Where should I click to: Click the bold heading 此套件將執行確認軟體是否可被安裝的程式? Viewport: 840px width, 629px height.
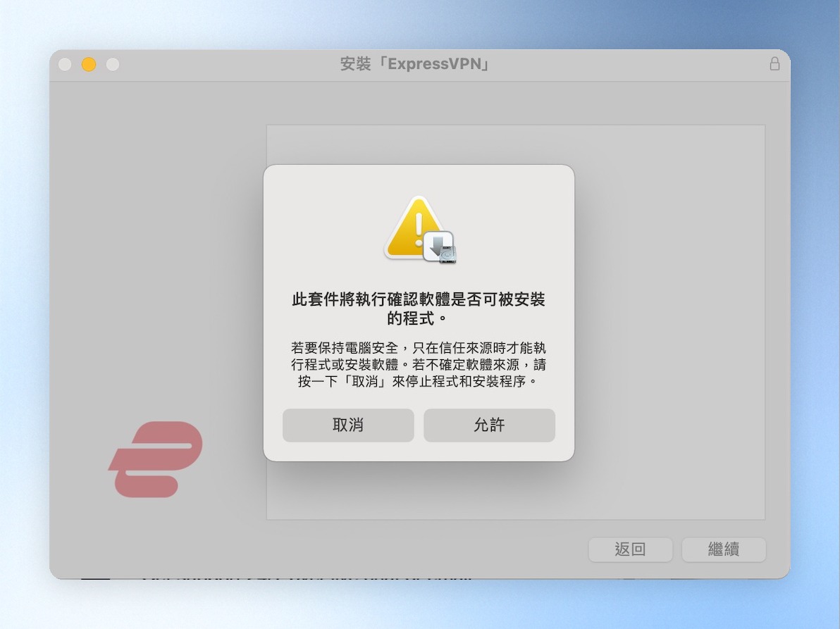pyautogui.click(x=419, y=309)
